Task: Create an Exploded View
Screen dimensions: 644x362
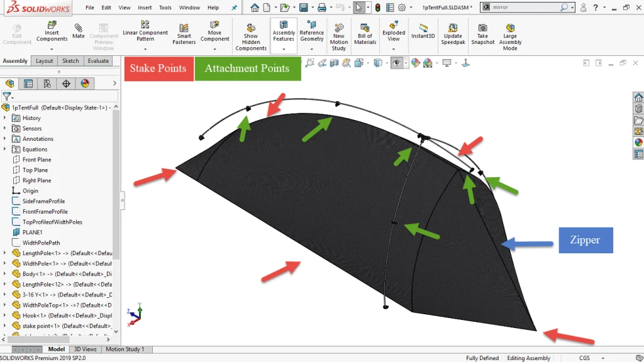Action: click(393, 30)
